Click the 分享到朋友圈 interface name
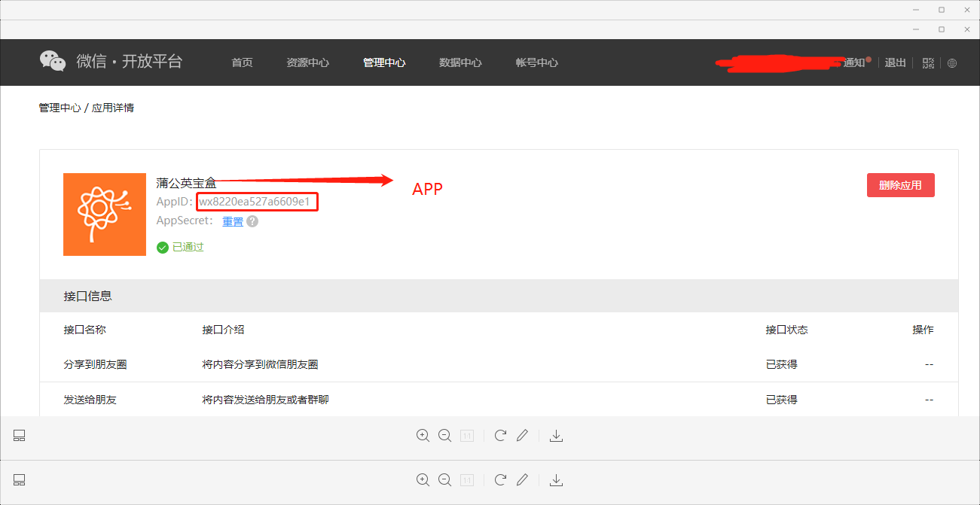 [x=95, y=364]
